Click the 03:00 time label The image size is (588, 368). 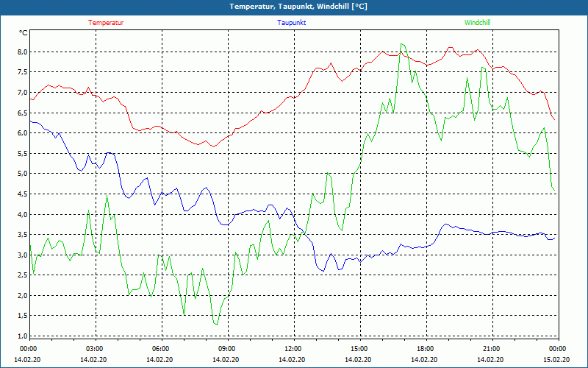[x=94, y=349]
